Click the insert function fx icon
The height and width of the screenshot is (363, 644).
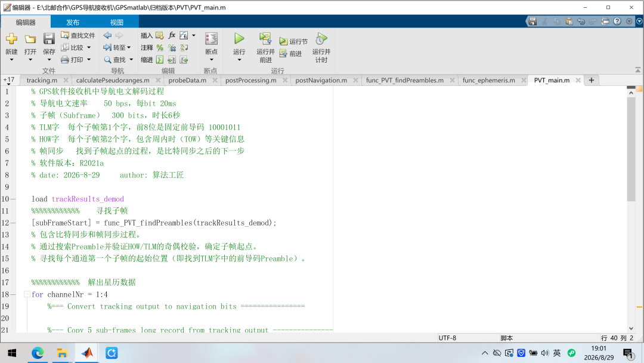[172, 35]
